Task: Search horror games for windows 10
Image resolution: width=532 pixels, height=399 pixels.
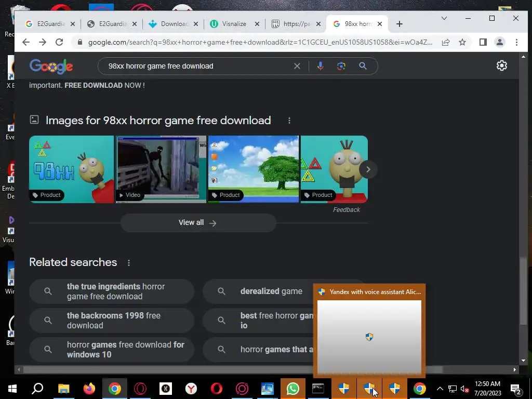Action: [112, 350]
